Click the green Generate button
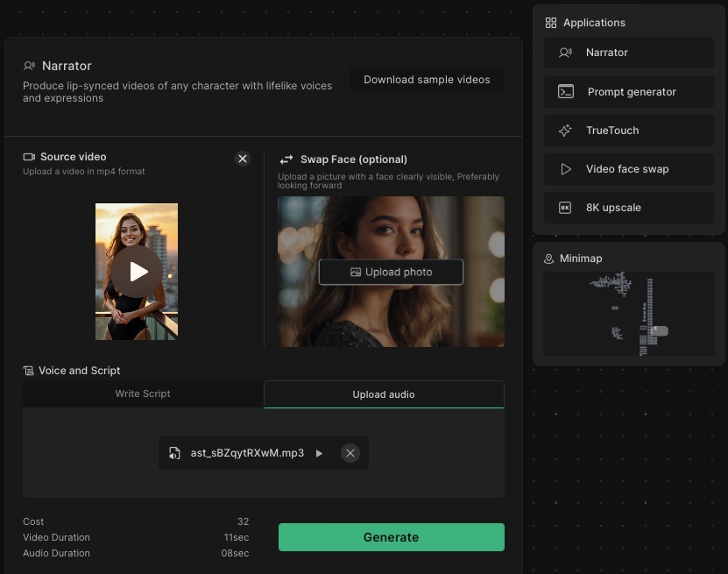This screenshot has width=728, height=574. [x=392, y=537]
